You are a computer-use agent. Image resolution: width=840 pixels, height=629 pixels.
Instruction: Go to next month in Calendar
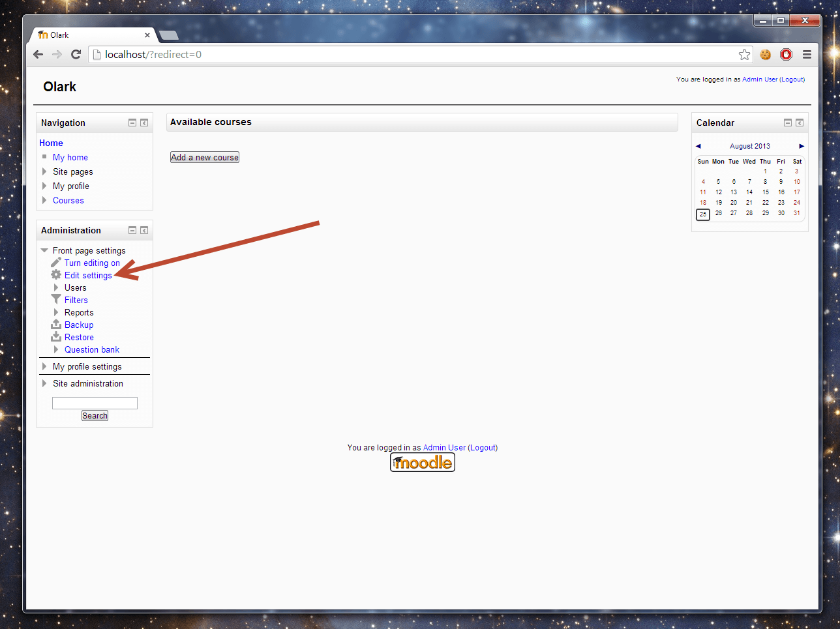802,146
